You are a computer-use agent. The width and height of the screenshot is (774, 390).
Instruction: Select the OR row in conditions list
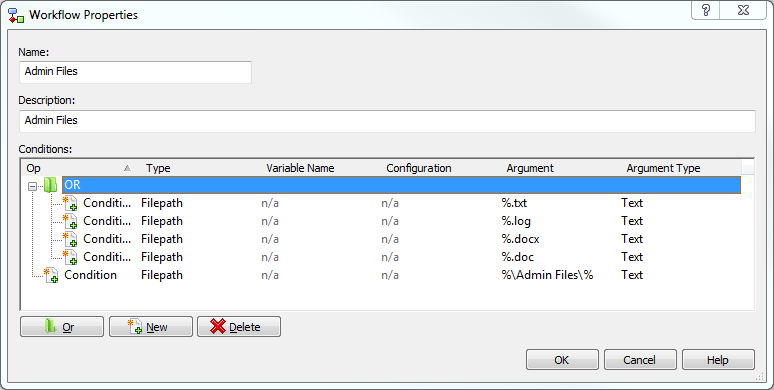(401, 185)
